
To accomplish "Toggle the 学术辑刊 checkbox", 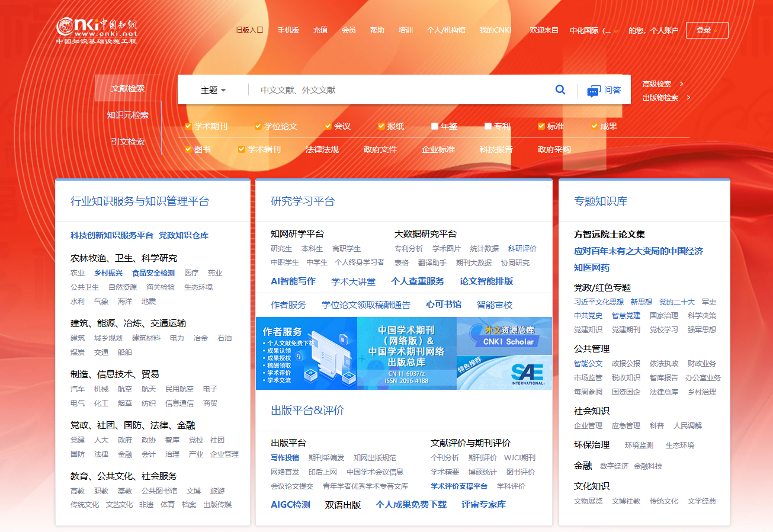I will pos(241,149).
